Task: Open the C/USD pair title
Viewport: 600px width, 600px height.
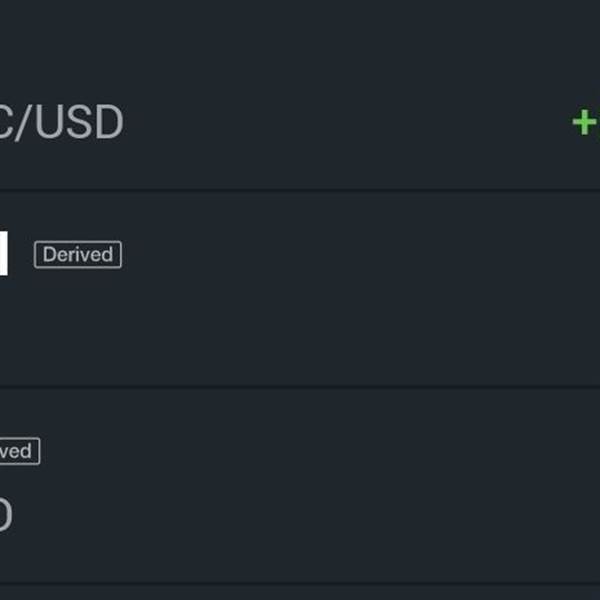Action: [x=61, y=122]
